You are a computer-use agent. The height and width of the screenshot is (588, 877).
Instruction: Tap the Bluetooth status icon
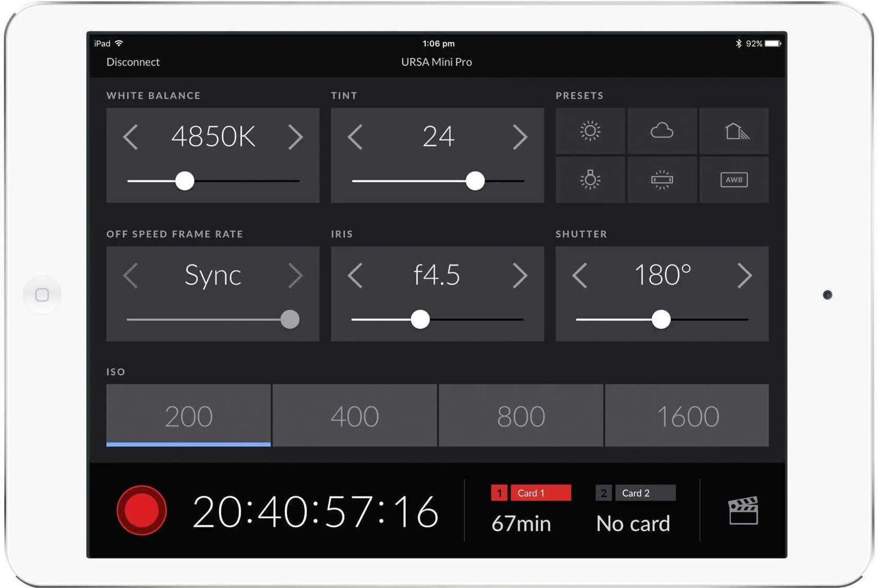point(738,43)
